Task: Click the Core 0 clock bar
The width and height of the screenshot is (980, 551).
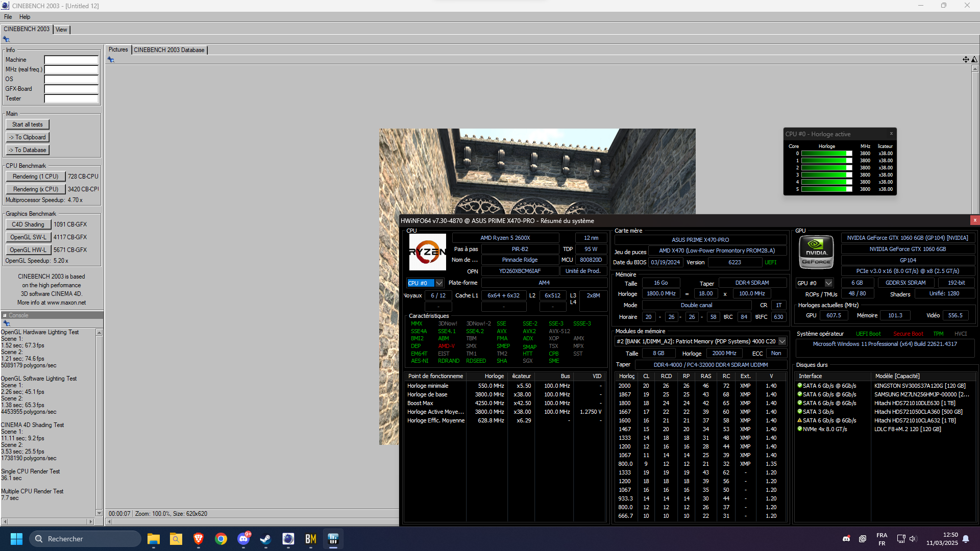Action: click(x=826, y=154)
